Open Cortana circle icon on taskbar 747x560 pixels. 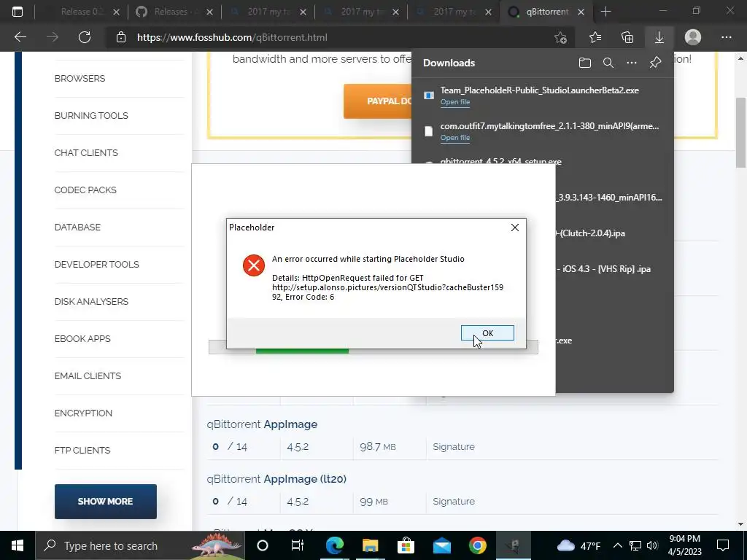point(263,545)
